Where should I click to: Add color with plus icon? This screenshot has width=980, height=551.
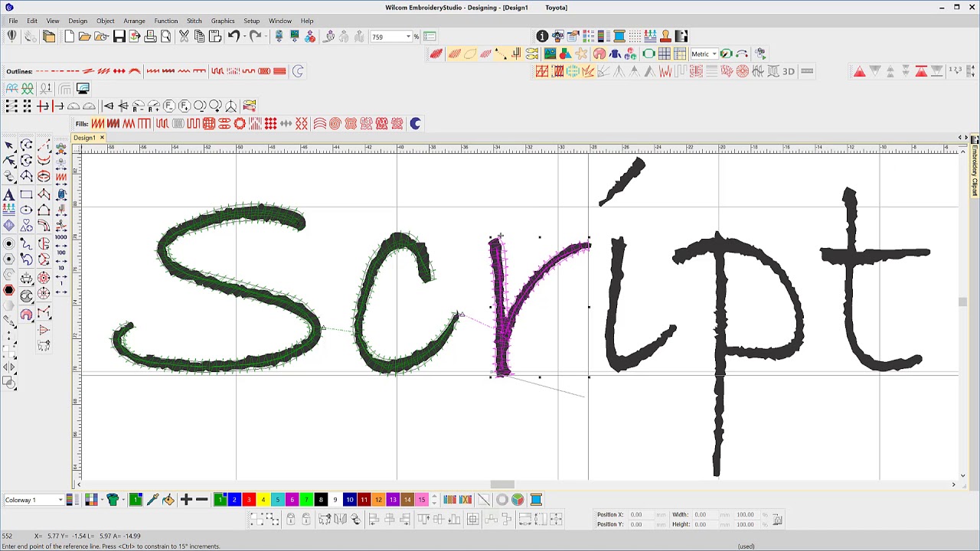(x=186, y=500)
